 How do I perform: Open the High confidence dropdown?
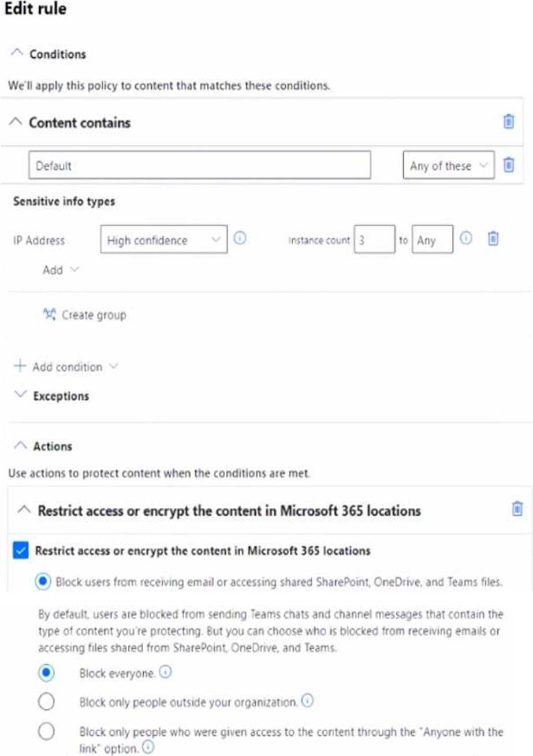163,239
